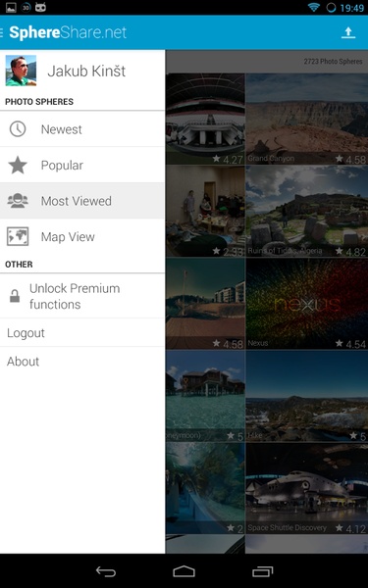
Task: Tap the star icon next to Popular
Action: click(18, 165)
